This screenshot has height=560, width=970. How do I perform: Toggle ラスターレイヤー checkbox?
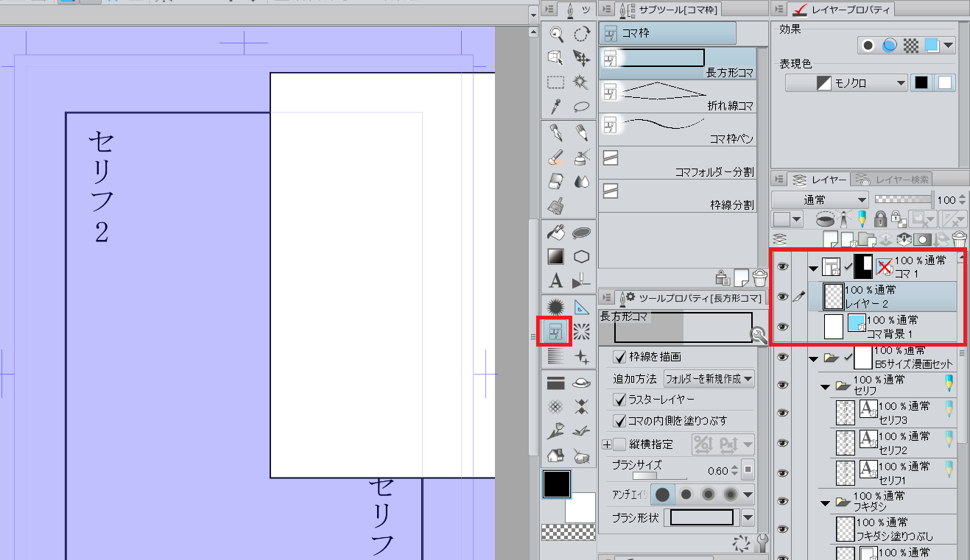[620, 400]
